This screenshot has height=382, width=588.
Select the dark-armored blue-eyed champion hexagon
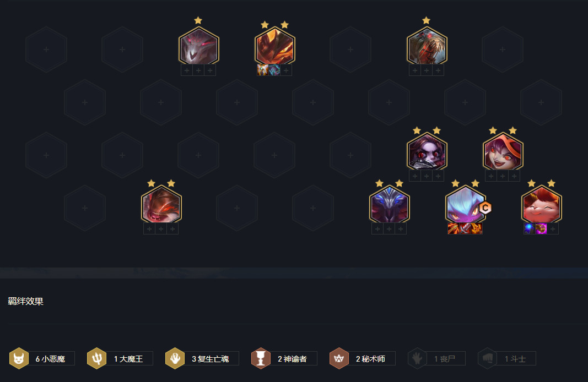[x=389, y=205]
